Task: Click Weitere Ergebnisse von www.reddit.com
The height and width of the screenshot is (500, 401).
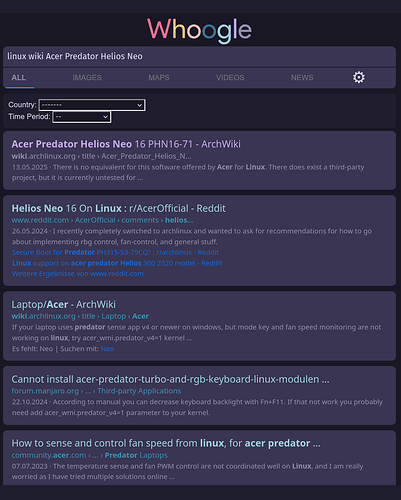Action: [78, 274]
